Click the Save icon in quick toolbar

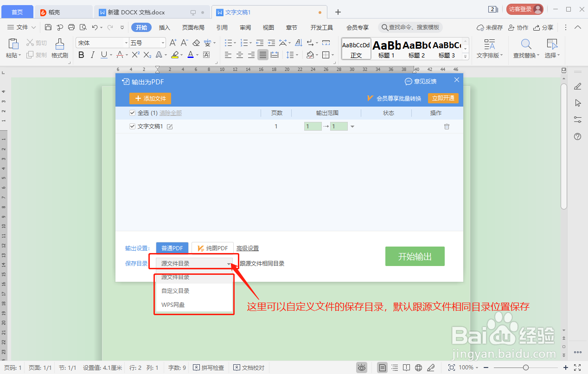48,27
